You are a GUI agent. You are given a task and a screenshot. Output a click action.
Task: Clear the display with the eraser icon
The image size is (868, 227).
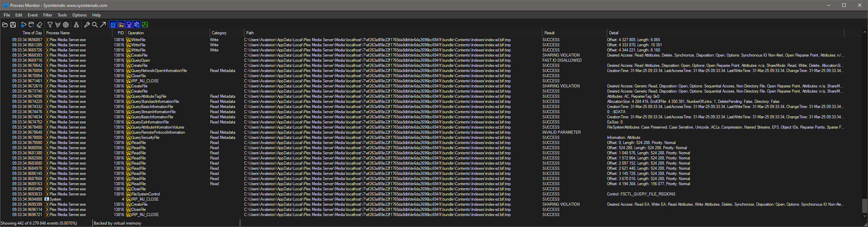tap(39, 25)
